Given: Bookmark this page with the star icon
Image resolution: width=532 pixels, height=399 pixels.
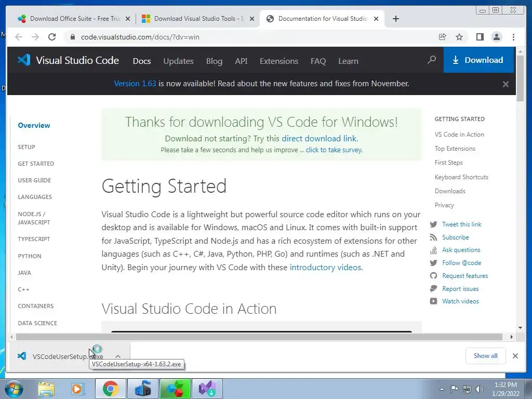Looking at the screenshot, I should [459, 37].
